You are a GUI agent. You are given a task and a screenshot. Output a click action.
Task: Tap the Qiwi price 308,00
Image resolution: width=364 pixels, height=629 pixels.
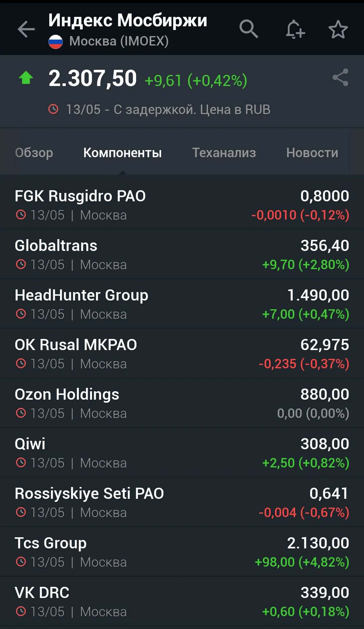pos(325,444)
